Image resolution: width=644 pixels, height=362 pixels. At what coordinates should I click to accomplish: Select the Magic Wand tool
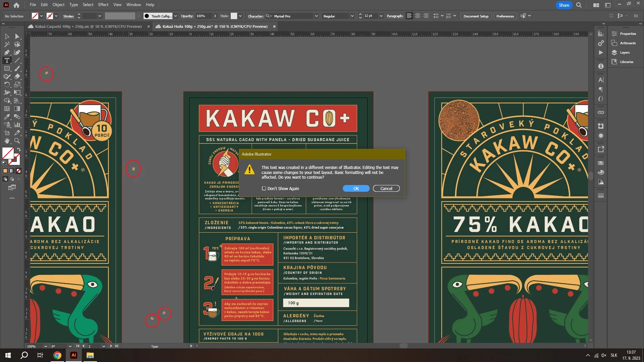click(x=7, y=44)
